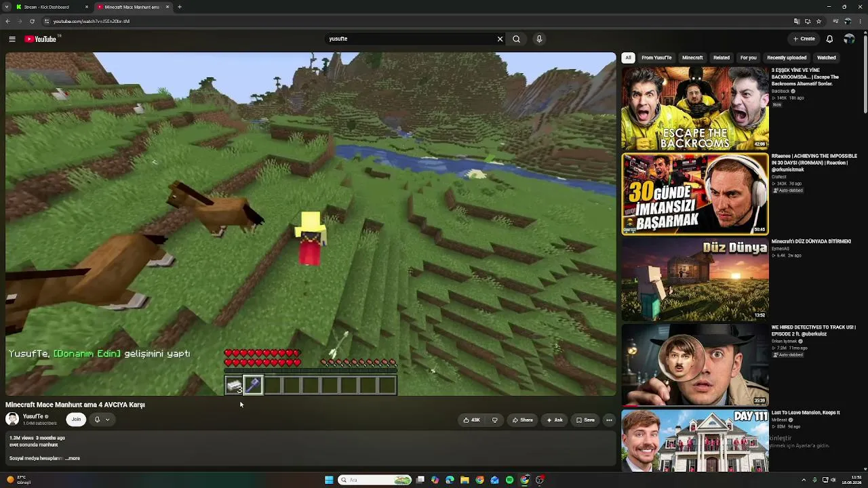Show hidden system tray icons
This screenshot has width=868, height=488.
(x=803, y=480)
